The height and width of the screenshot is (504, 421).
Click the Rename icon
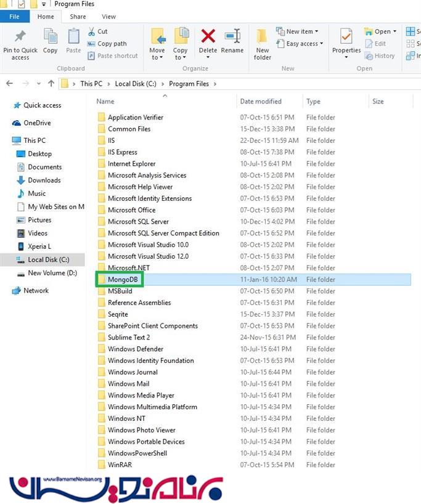(x=232, y=36)
